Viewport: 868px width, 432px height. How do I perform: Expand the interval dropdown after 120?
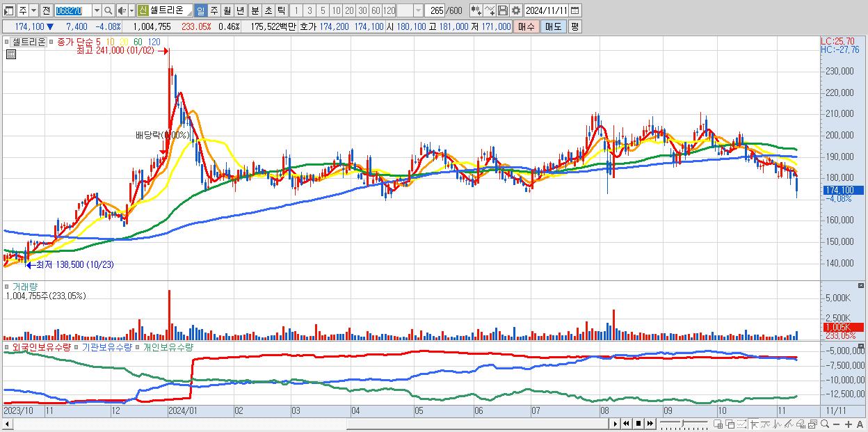tap(418, 10)
